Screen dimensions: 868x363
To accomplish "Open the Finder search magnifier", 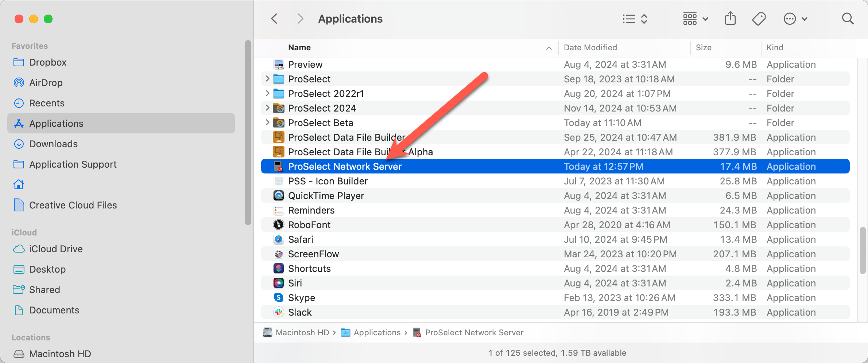I will tap(848, 19).
